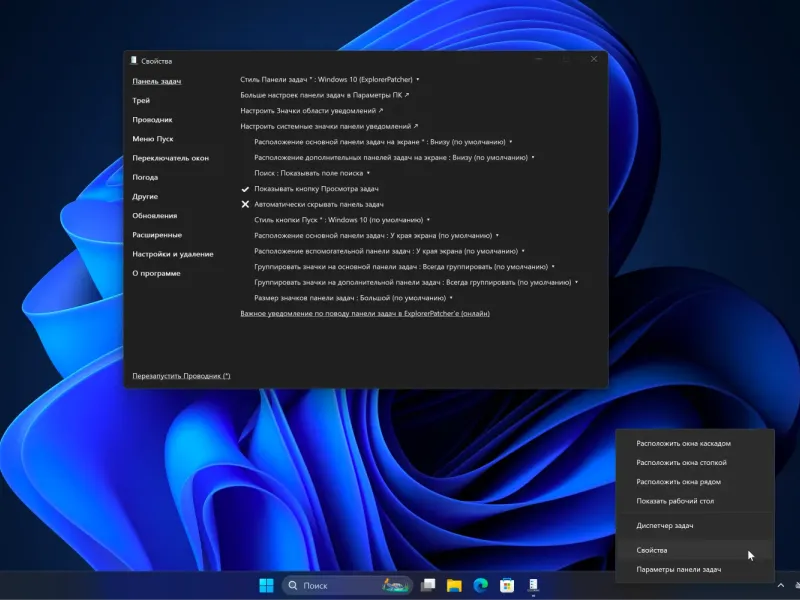The width and height of the screenshot is (800, 600).
Task: Open Размер значков панели задач dropdown
Action: [x=353, y=298]
